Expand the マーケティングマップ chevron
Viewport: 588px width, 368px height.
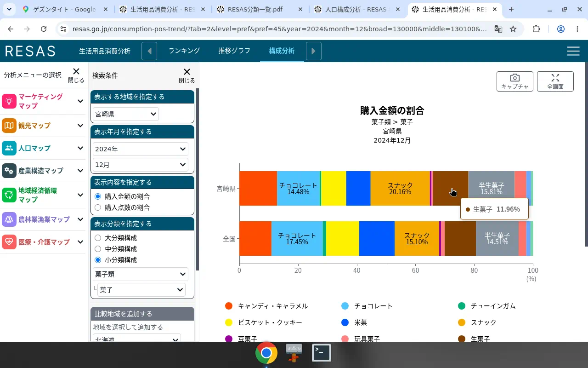point(80,101)
